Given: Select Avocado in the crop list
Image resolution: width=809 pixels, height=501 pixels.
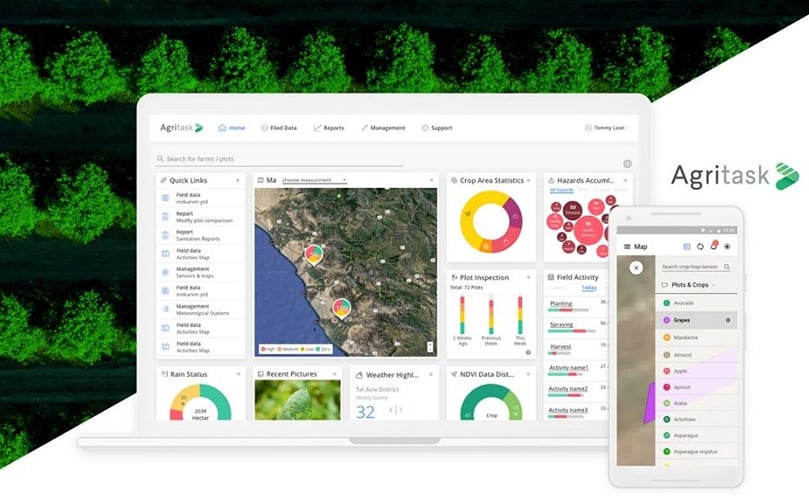Looking at the screenshot, I should coord(696,303).
